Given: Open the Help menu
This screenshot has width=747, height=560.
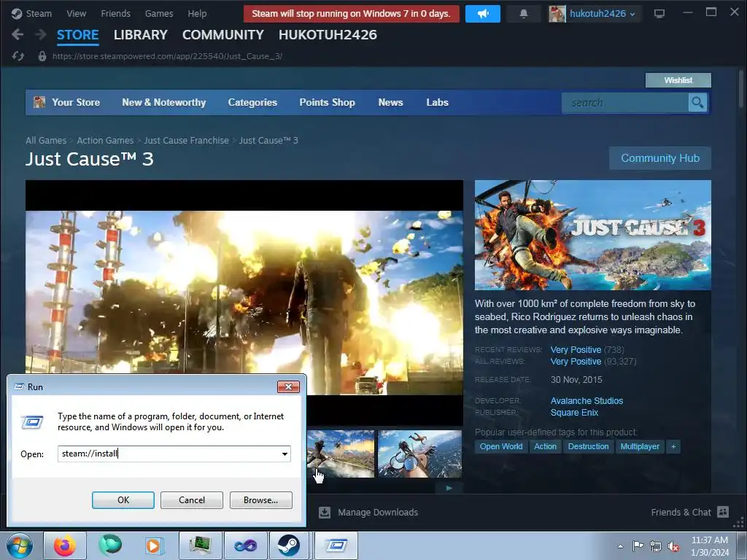Looking at the screenshot, I should click(197, 13).
